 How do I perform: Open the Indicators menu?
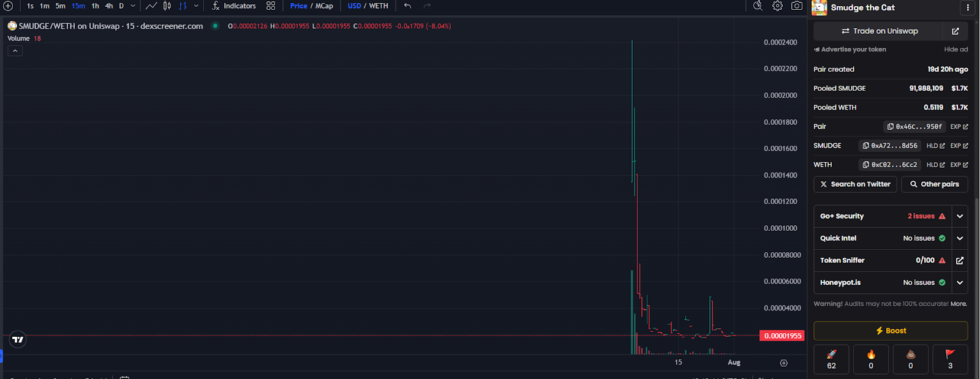coord(234,6)
